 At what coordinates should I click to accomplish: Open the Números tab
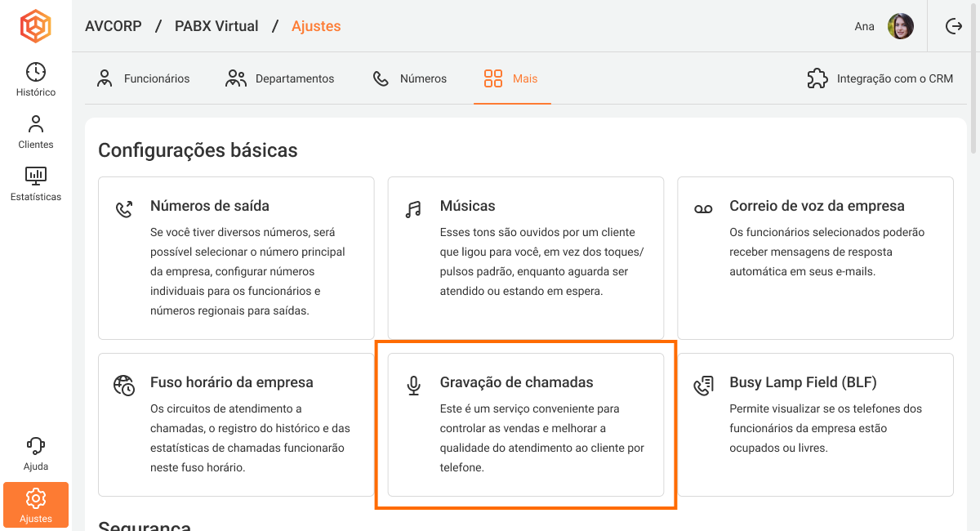tap(410, 78)
